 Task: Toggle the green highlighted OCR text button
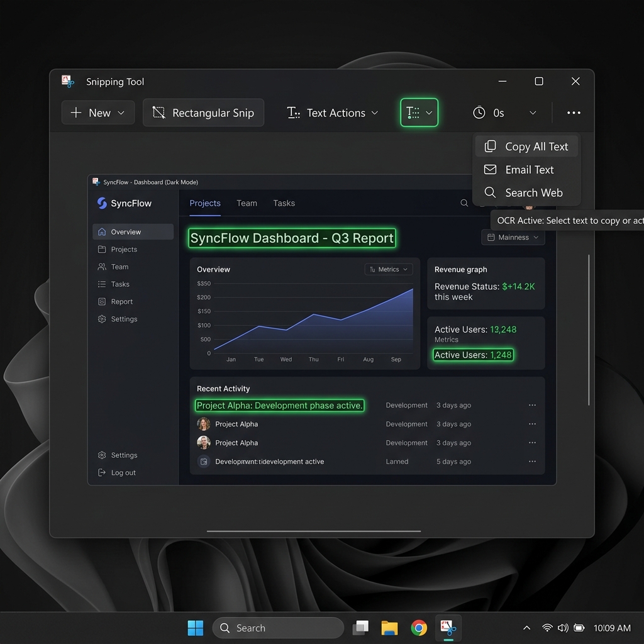pyautogui.click(x=419, y=113)
